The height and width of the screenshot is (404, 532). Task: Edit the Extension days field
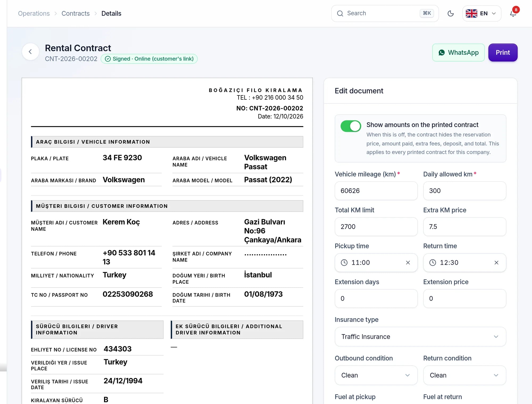[376, 298]
